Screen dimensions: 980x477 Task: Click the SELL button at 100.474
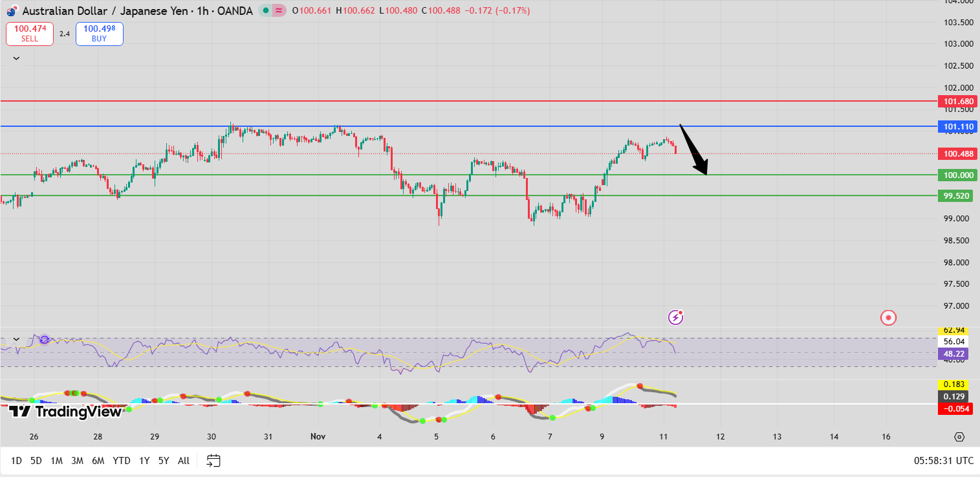tap(29, 33)
